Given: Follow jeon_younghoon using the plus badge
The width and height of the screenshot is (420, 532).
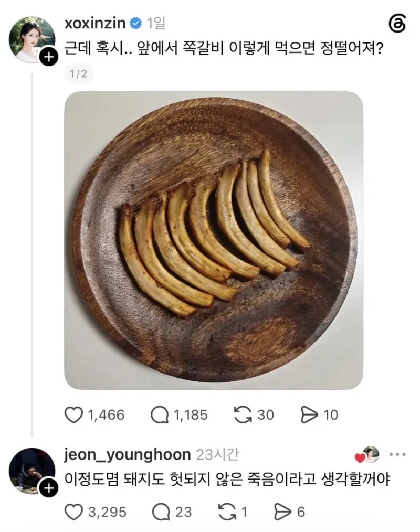Looking at the screenshot, I should pos(49,488).
